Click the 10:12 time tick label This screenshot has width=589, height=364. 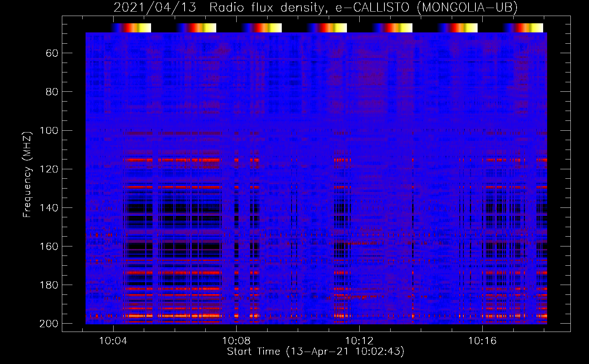point(359,341)
